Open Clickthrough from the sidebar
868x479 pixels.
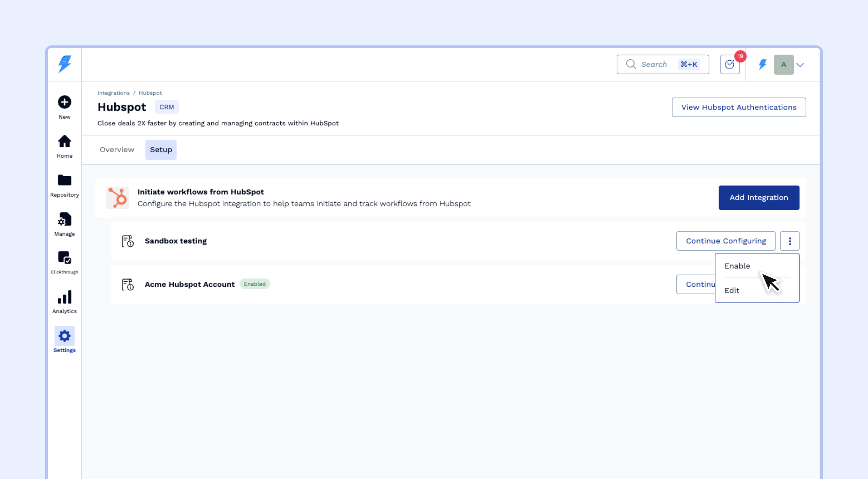coord(64,258)
